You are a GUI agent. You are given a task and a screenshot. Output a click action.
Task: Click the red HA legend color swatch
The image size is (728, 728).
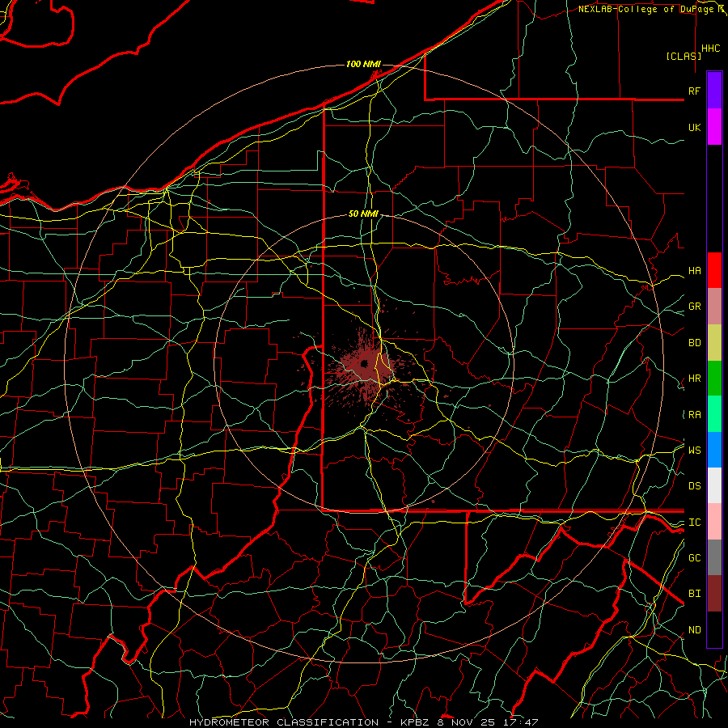pos(714,270)
